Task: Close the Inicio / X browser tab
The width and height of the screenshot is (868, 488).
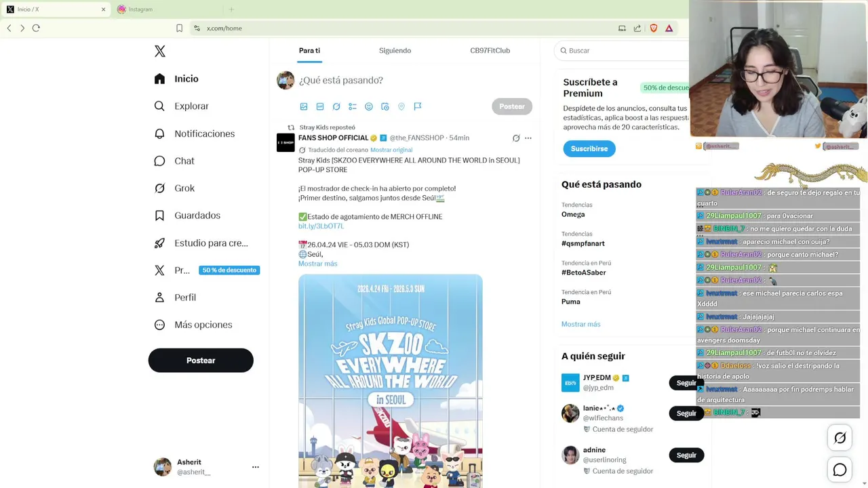Action: click(104, 9)
